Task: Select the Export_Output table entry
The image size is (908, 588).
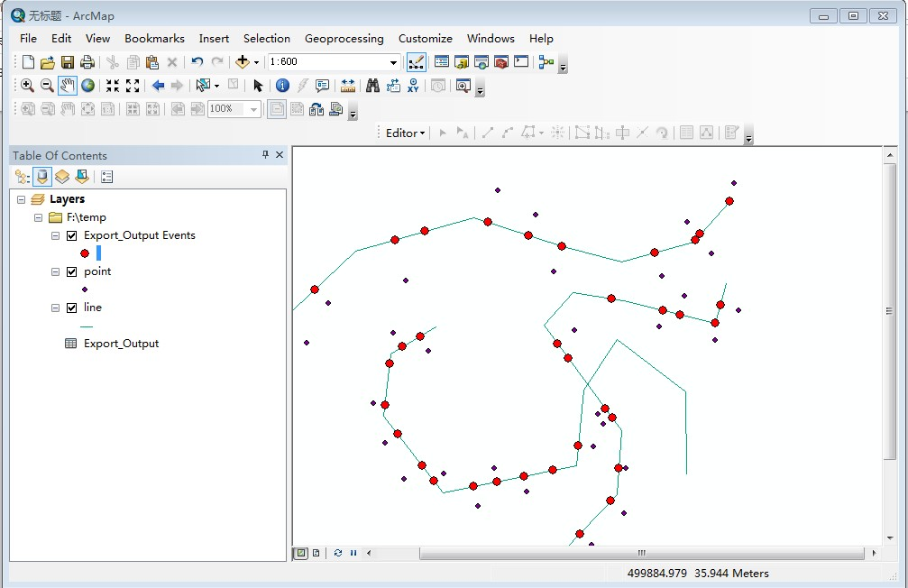Action: pyautogui.click(x=121, y=344)
